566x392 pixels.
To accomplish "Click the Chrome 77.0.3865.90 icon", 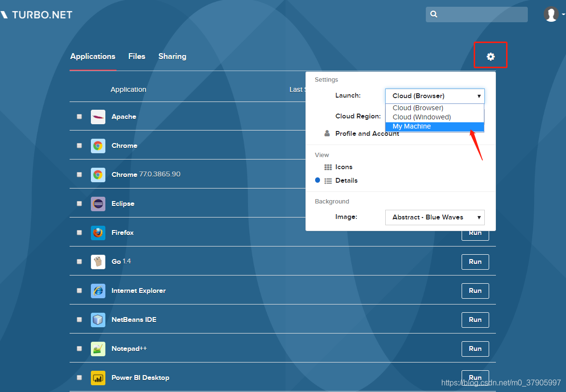I will click(x=98, y=174).
